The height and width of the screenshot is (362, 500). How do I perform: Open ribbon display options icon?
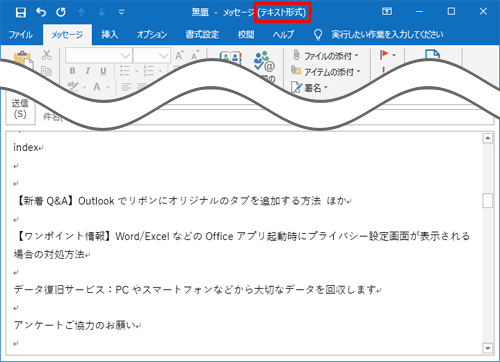pyautogui.click(x=387, y=12)
